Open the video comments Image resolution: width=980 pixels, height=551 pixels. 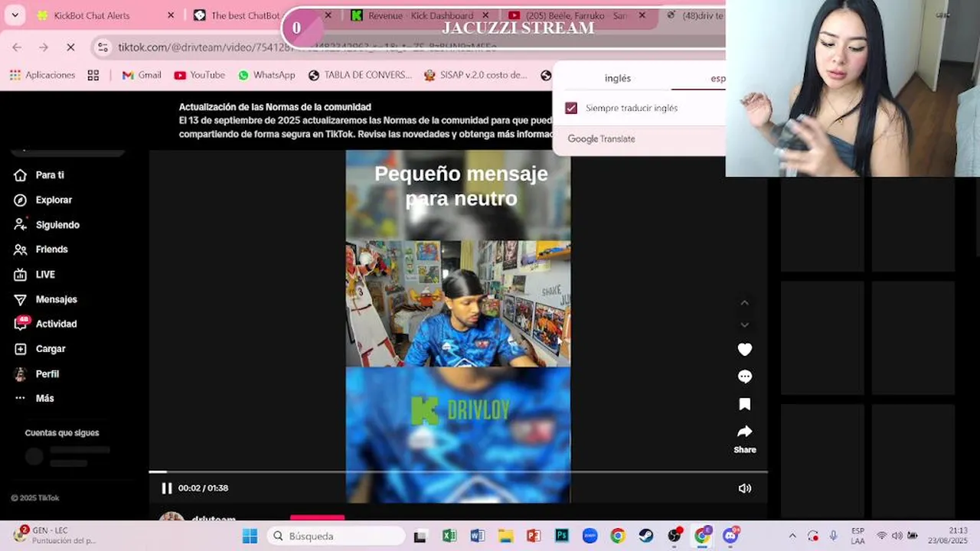[744, 377]
